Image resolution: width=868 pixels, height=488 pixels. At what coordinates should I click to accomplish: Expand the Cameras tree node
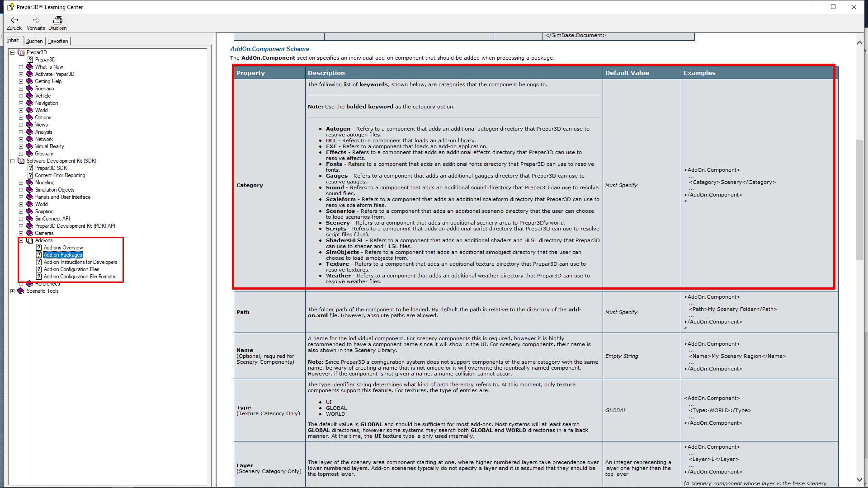(21, 233)
